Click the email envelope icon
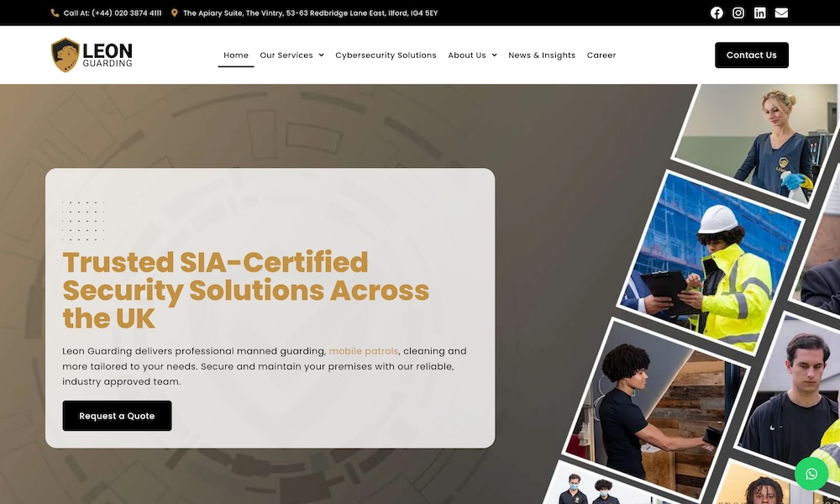This screenshot has height=504, width=840. click(x=781, y=13)
